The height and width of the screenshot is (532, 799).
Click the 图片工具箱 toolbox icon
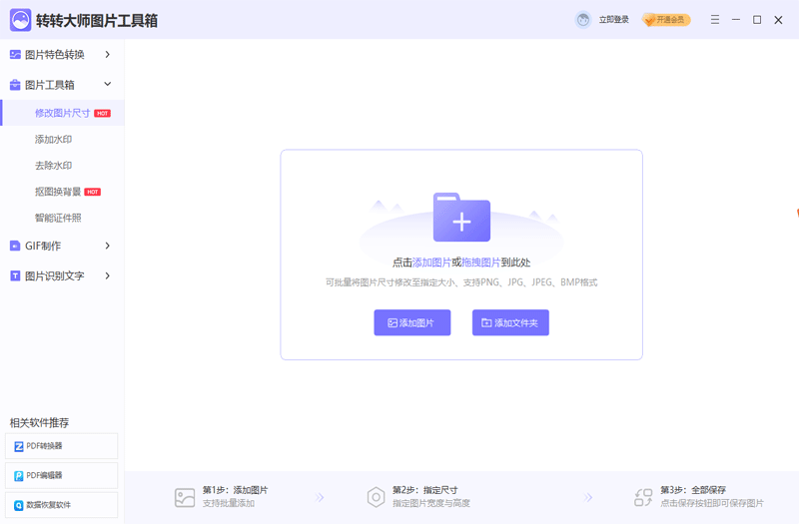pyautogui.click(x=15, y=85)
